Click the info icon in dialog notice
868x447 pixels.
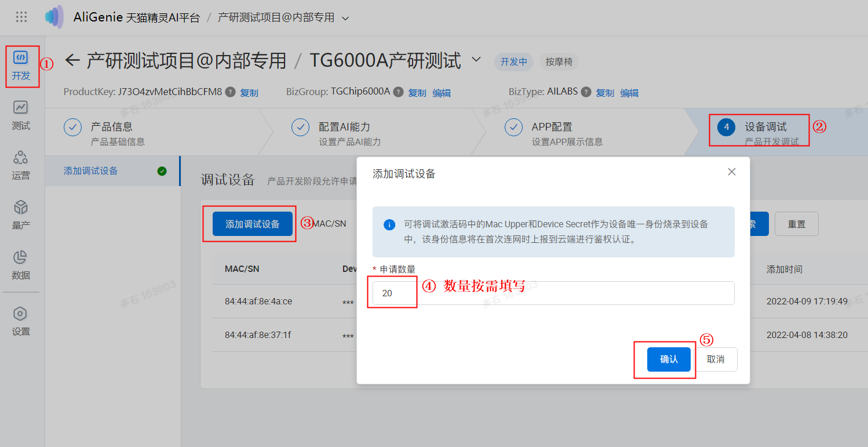(x=389, y=225)
